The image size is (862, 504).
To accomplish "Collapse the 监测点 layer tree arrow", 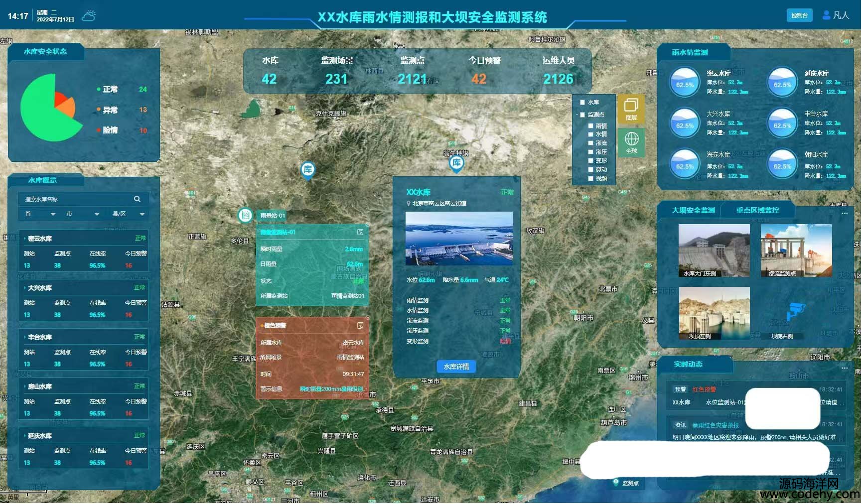I will [577, 115].
